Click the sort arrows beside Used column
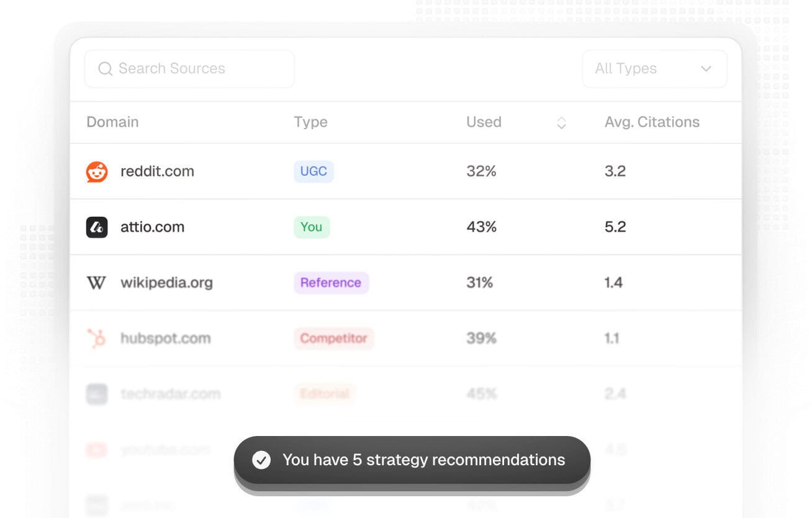Screen dimensions: 812x518 561,123
